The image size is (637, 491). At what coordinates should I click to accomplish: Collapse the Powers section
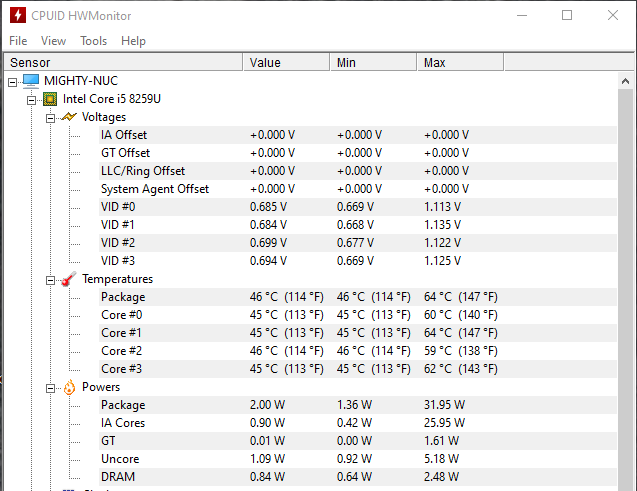point(50,388)
